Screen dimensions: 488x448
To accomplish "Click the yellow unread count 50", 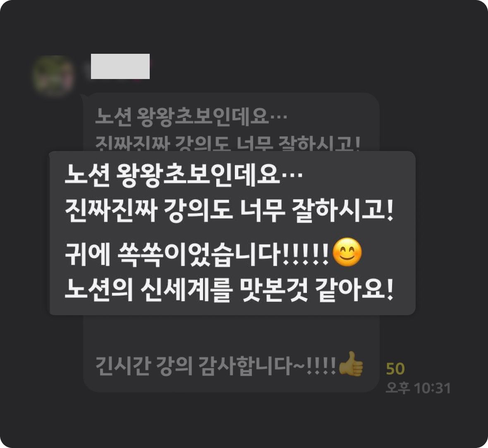I will coord(395,369).
